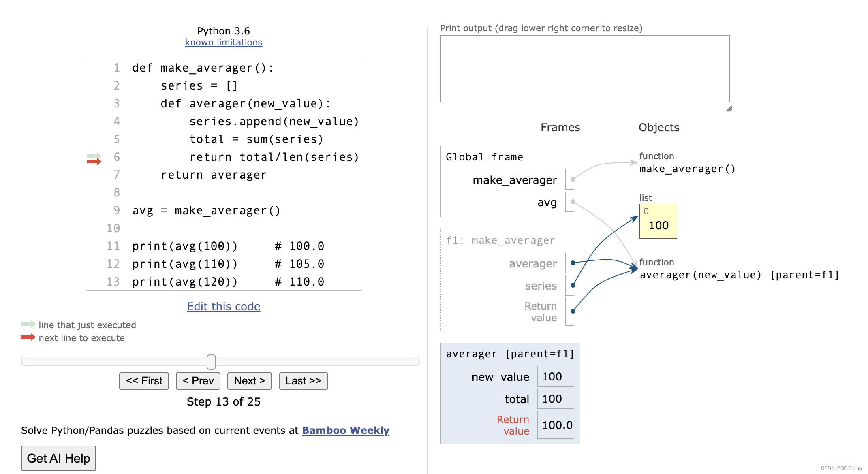Click the Return value pointer dot in frame f1
Viewport: 868px width, 474px height.
click(573, 311)
